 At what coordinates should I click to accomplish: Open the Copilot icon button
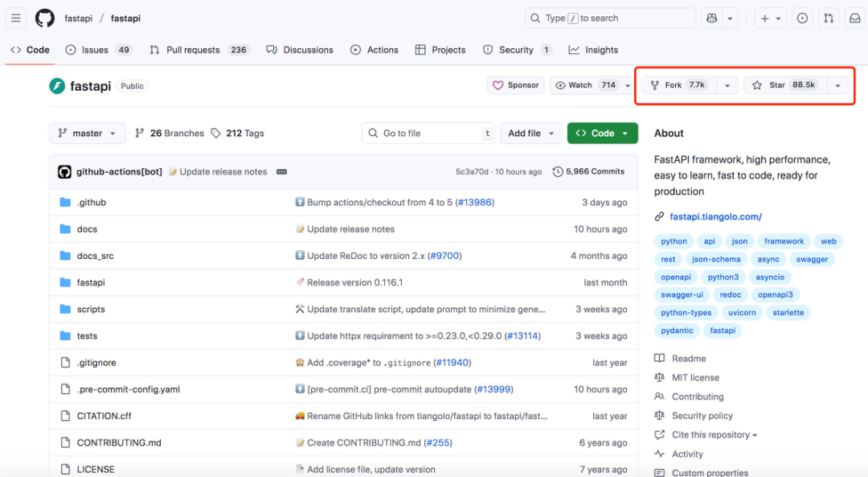[712, 19]
